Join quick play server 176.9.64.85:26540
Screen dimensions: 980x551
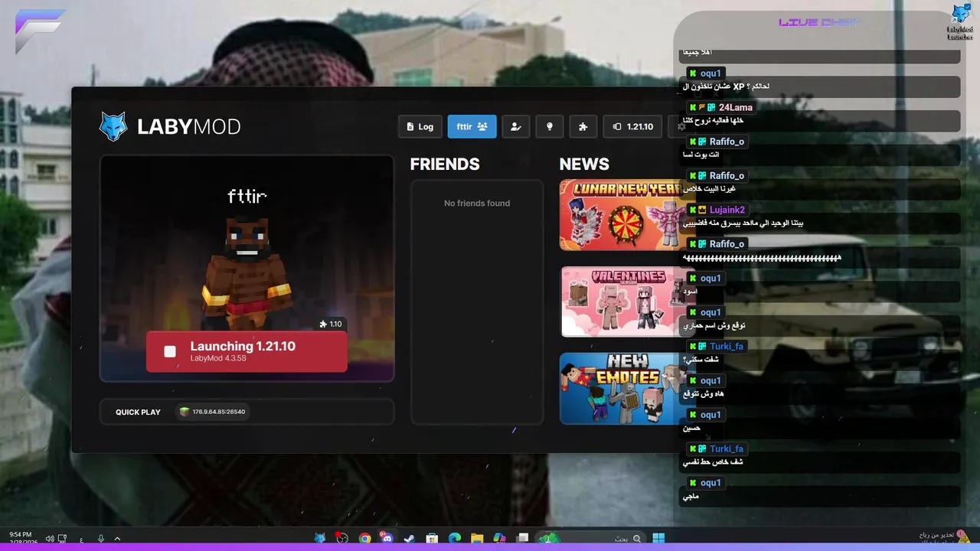(212, 412)
